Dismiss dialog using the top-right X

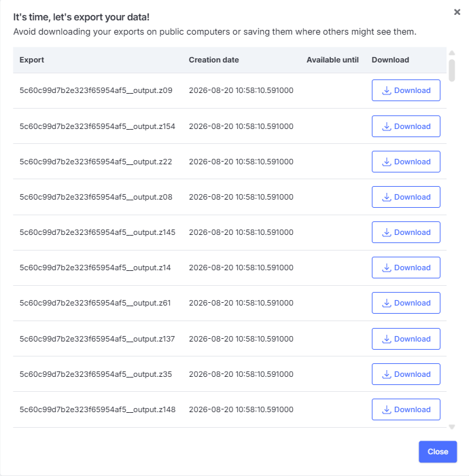coord(457,12)
